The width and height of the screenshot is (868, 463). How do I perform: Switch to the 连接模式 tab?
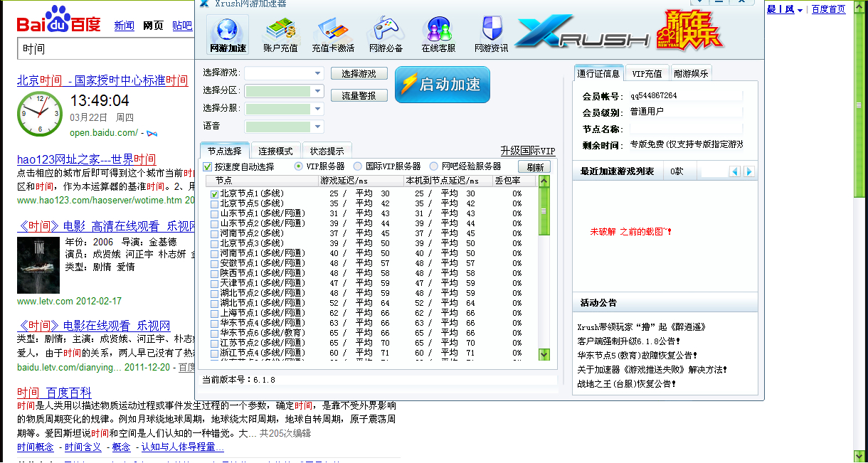coord(276,151)
